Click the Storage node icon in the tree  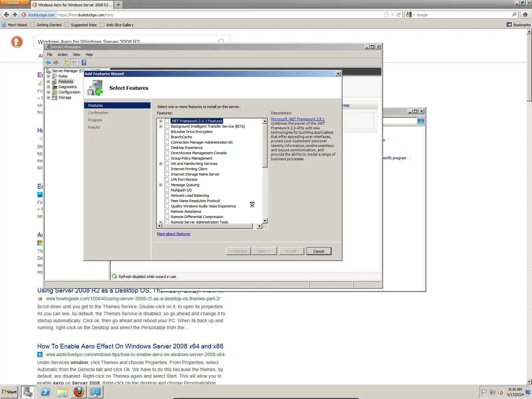pyautogui.click(x=55, y=97)
